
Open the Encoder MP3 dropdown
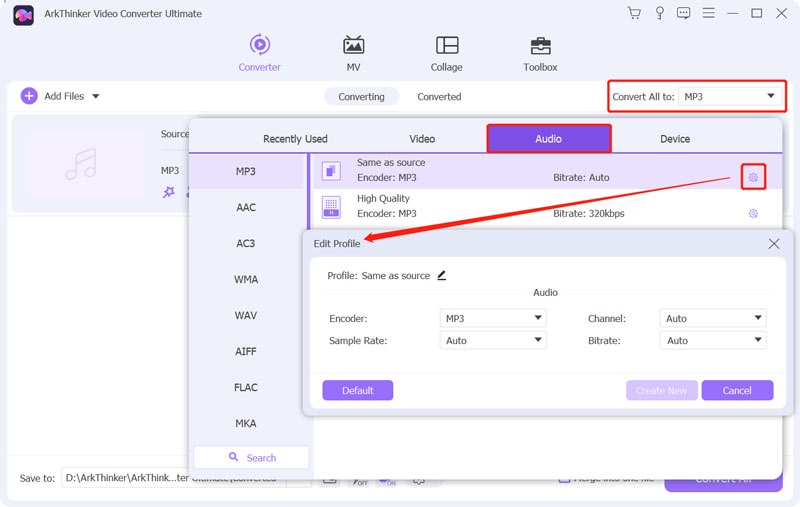[493, 318]
